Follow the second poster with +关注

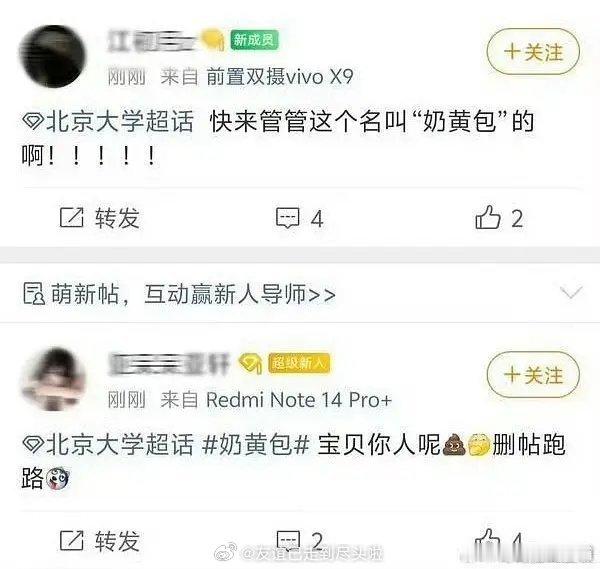(x=533, y=375)
